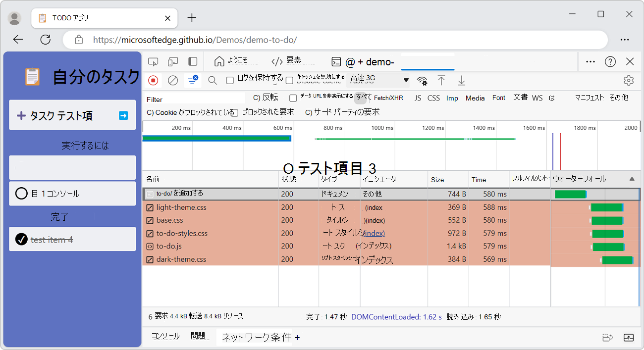This screenshot has height=350, width=644.
Task: Filter requests by Media type
Action: tap(475, 98)
